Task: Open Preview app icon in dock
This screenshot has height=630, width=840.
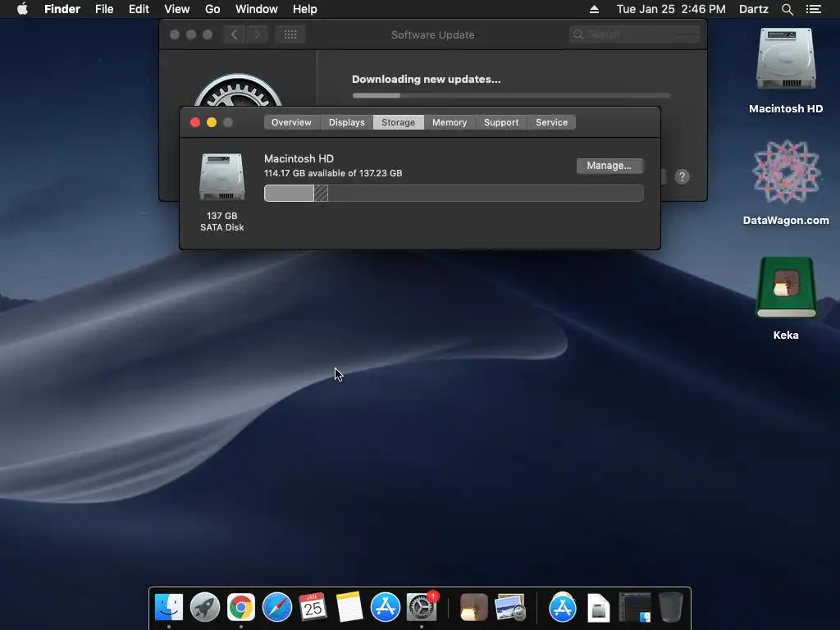Action: pyautogui.click(x=510, y=608)
